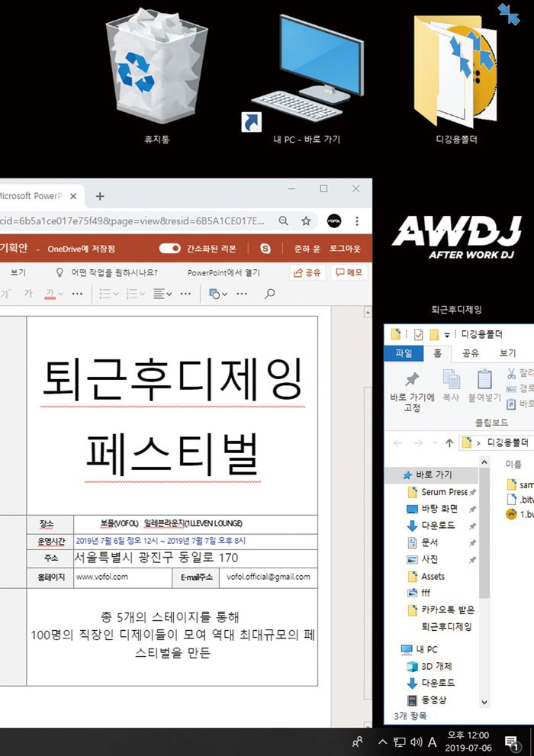Click the slide title 퇴근후디제잉
Viewport: 534px width, 756px height.
pyautogui.click(x=172, y=379)
